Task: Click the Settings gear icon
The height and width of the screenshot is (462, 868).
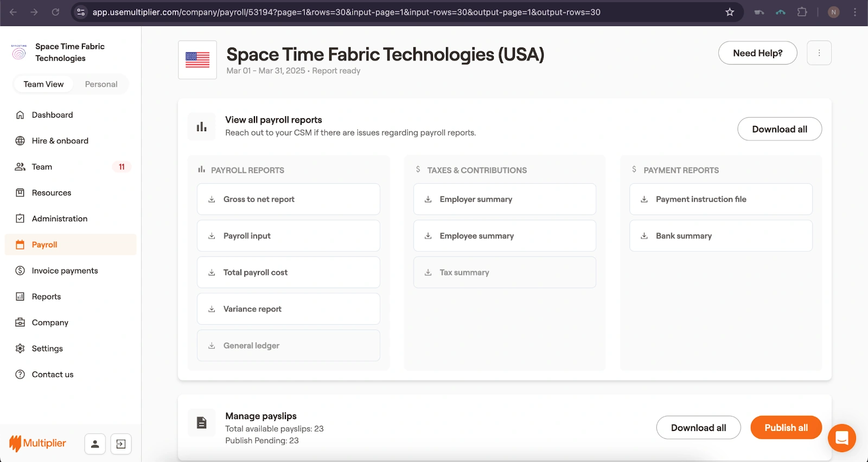Action: tap(20, 349)
